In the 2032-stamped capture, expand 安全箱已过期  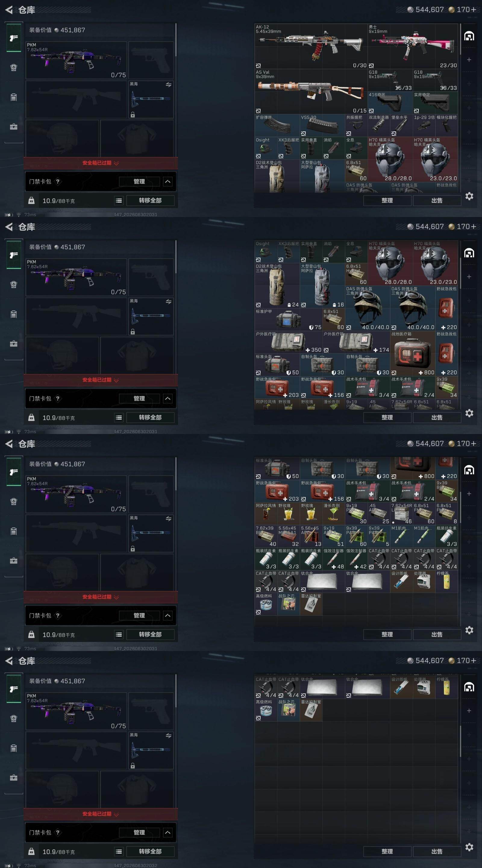[100, 814]
